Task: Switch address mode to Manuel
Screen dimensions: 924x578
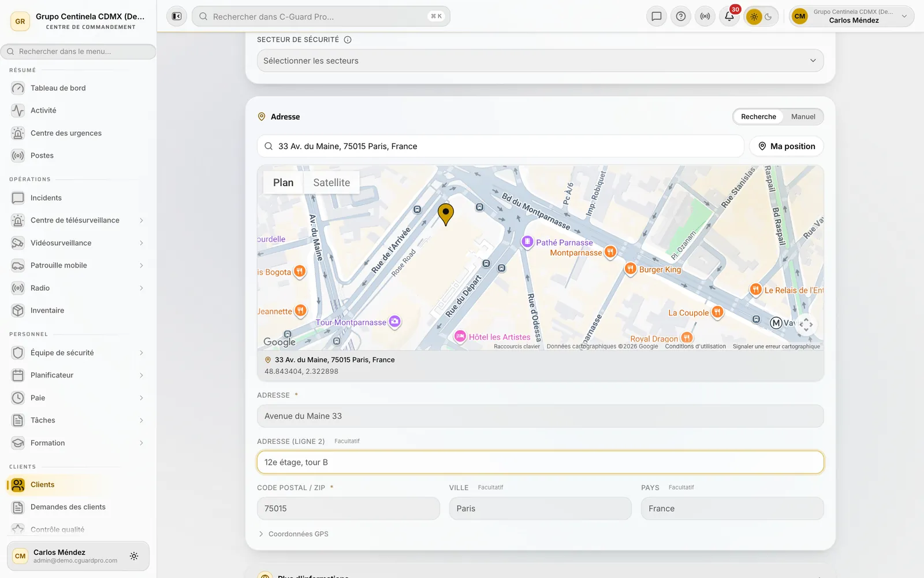Action: 803,117
